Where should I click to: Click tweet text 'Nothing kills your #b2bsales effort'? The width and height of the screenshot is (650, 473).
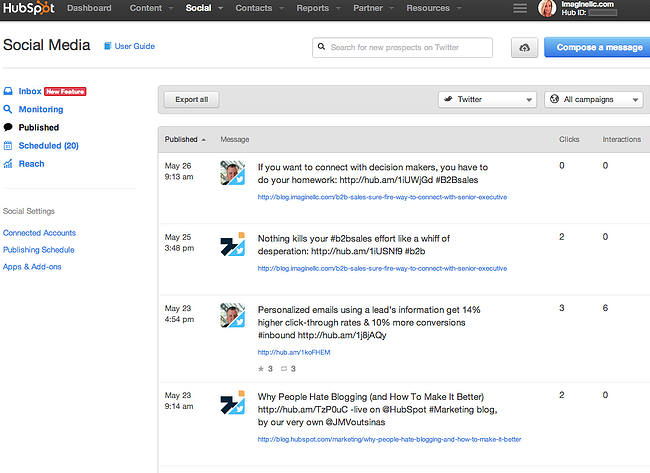(354, 245)
